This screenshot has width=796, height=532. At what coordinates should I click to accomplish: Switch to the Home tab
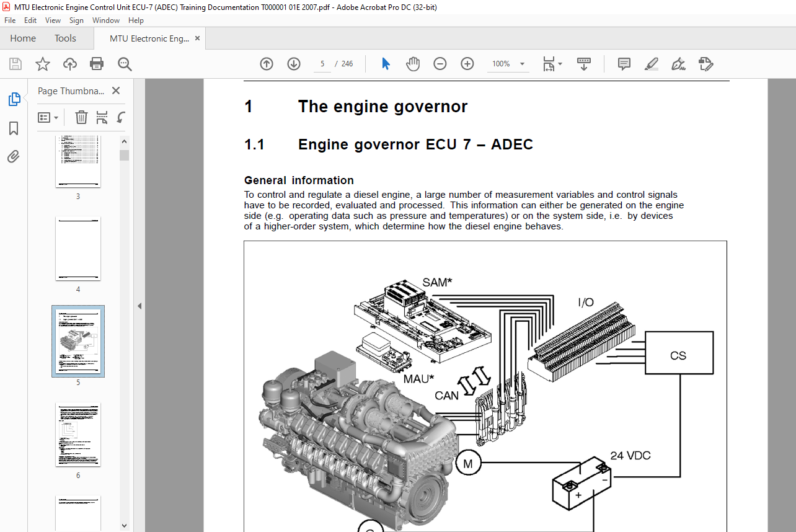tap(23, 38)
